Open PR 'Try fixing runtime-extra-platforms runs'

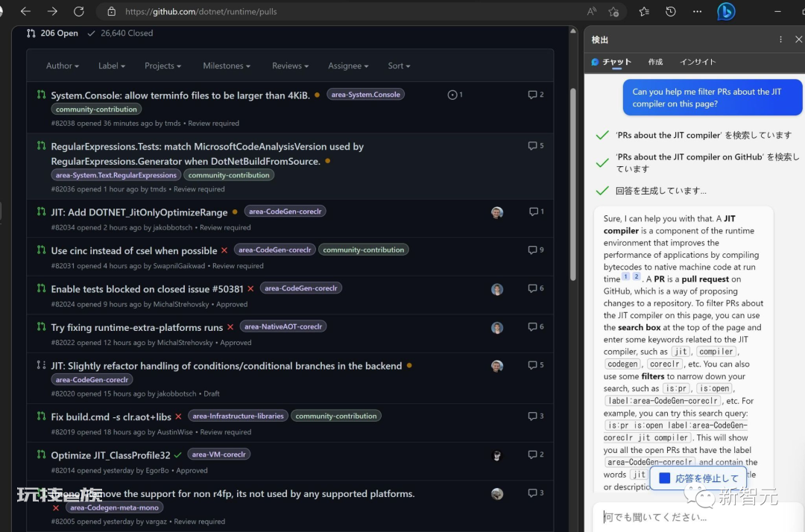click(137, 328)
